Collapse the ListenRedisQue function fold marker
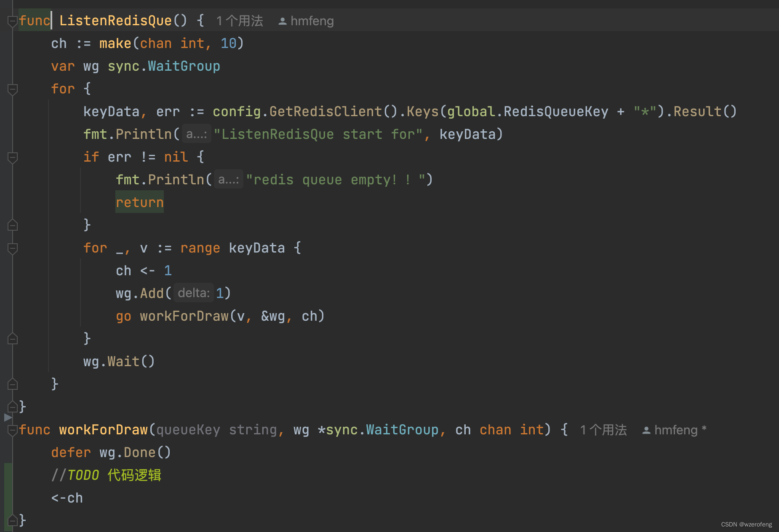 [x=13, y=21]
